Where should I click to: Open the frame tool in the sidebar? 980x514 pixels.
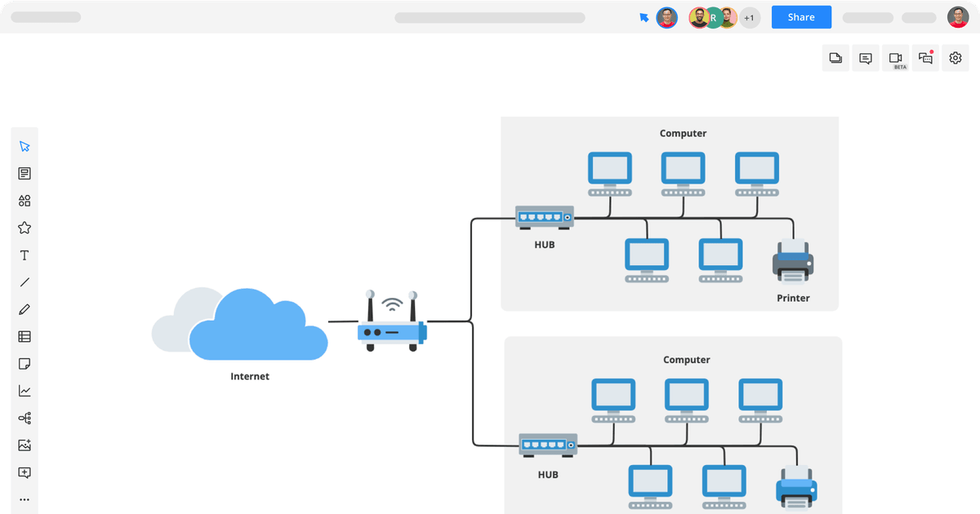click(24, 472)
